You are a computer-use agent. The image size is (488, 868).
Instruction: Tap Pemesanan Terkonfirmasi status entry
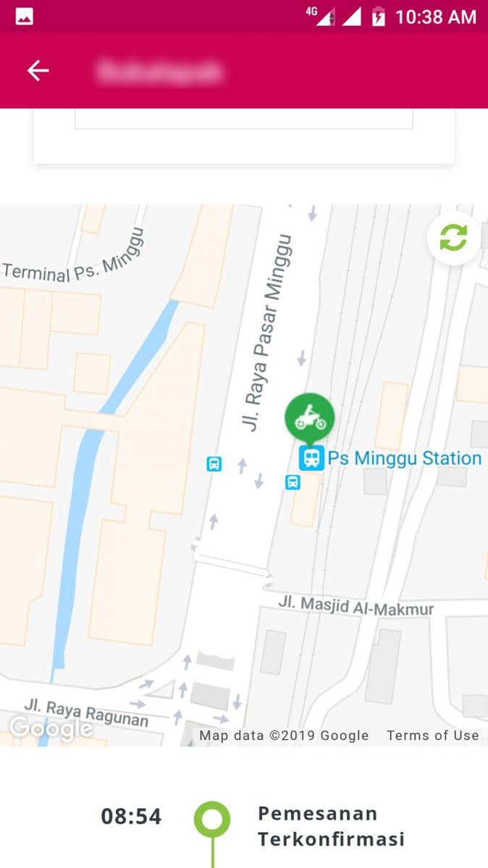click(x=331, y=826)
